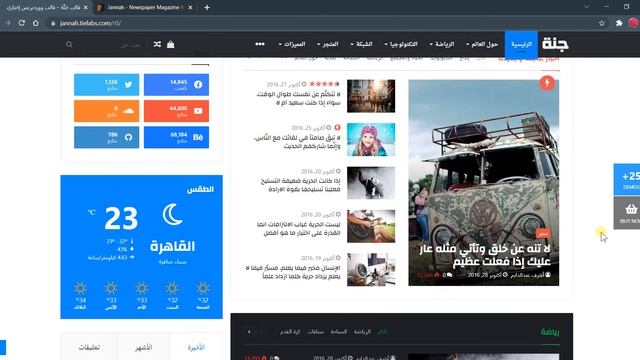Click the search magnifier icon in header

coord(69,44)
